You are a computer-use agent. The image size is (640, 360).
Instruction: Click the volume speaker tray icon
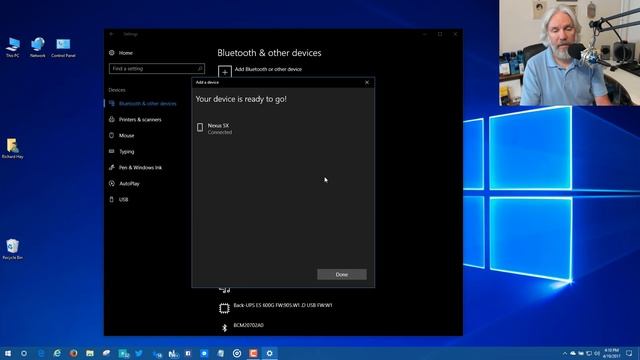pyautogui.click(x=596, y=353)
